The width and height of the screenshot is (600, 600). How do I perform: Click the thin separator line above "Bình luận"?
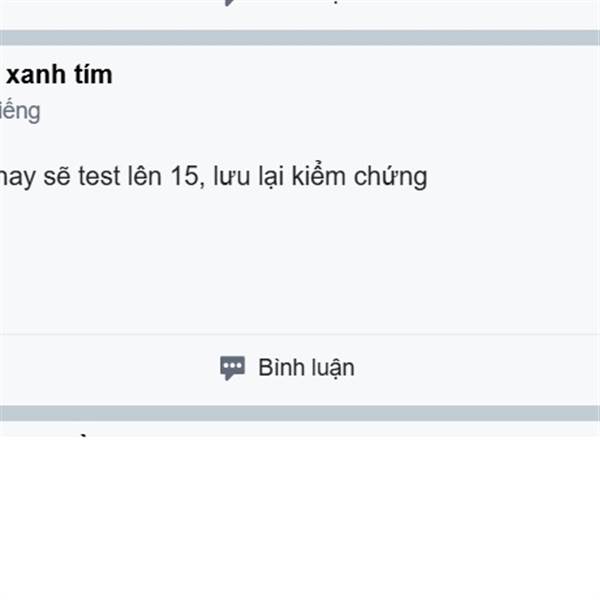pyautogui.click(x=300, y=334)
